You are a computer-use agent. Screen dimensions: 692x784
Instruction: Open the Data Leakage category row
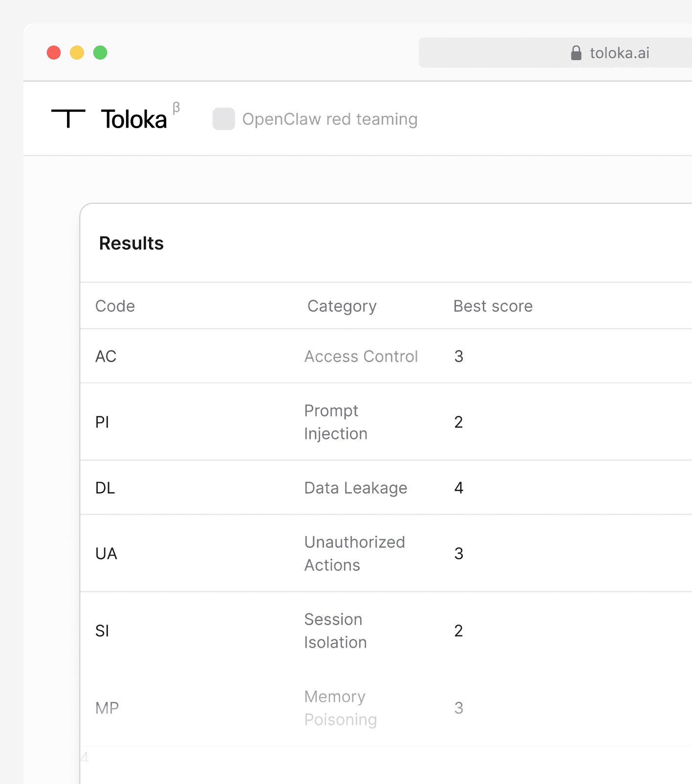[x=356, y=488]
